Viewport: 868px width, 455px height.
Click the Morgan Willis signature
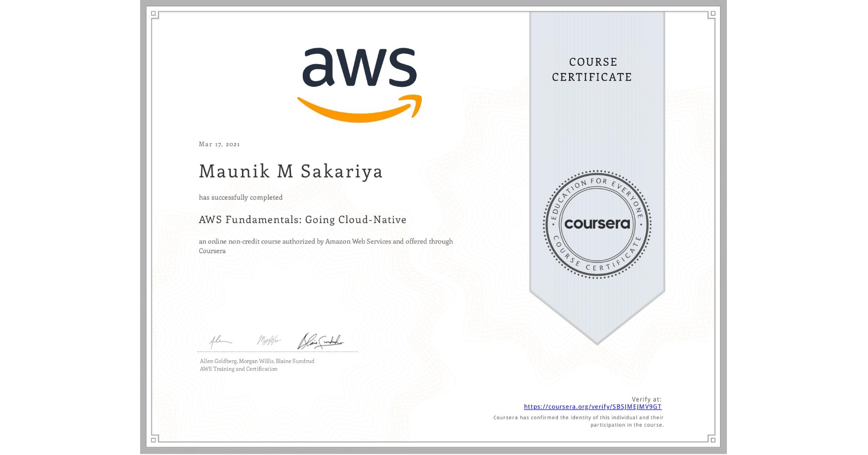(269, 340)
